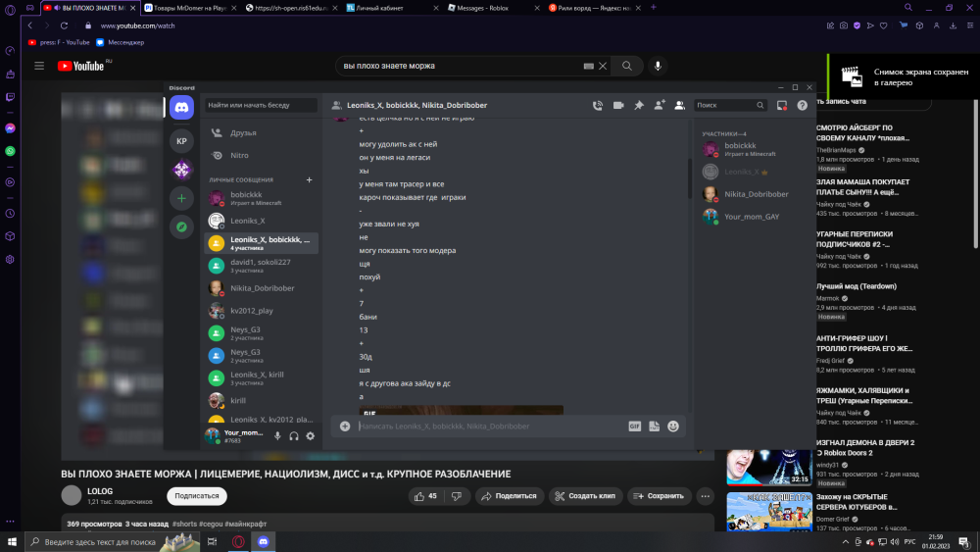Start a voice call in Discord group
Image resolution: width=980 pixels, height=552 pixels.
[598, 106]
